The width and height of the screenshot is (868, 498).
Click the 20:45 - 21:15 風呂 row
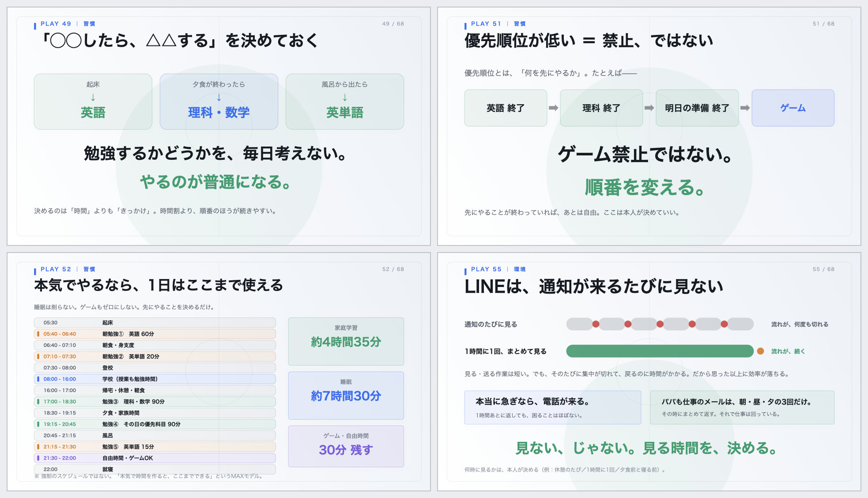155,435
